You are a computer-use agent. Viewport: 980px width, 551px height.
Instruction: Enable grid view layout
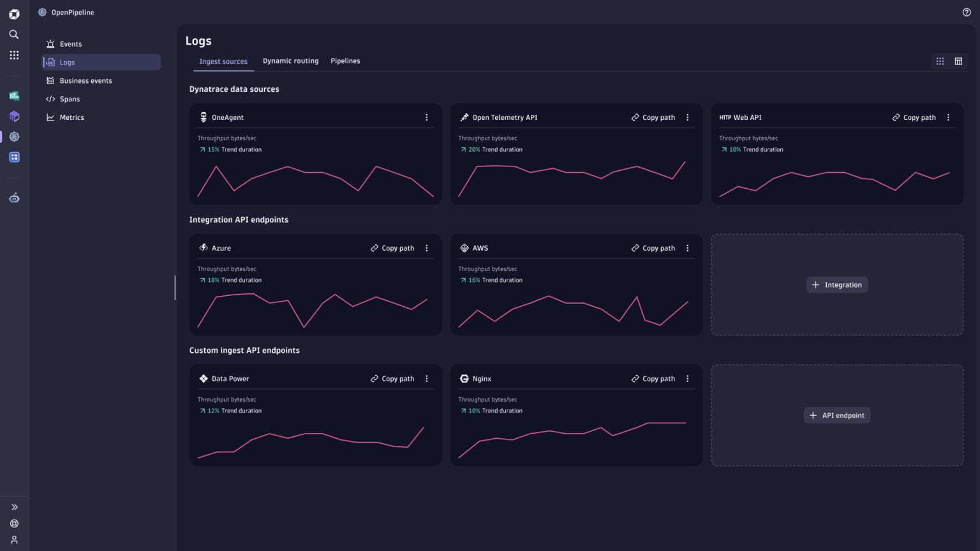(x=940, y=61)
